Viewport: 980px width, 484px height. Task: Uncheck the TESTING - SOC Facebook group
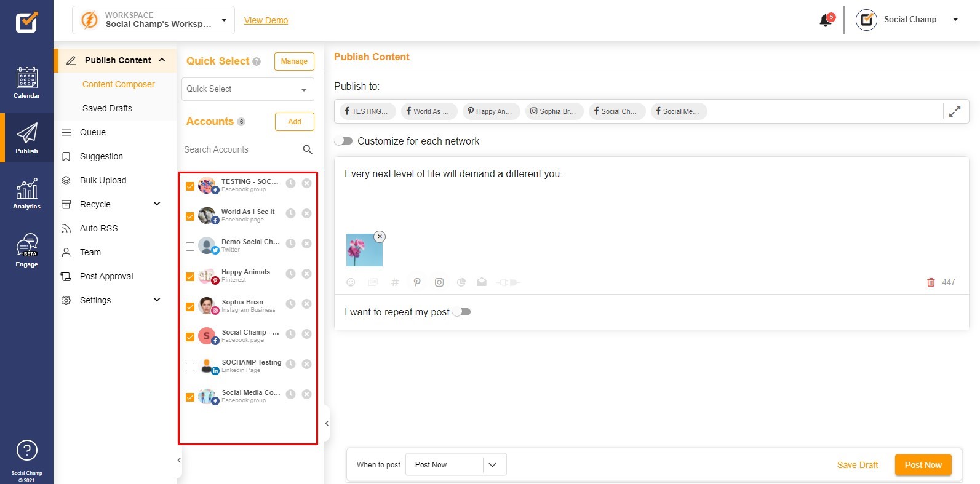pos(190,186)
